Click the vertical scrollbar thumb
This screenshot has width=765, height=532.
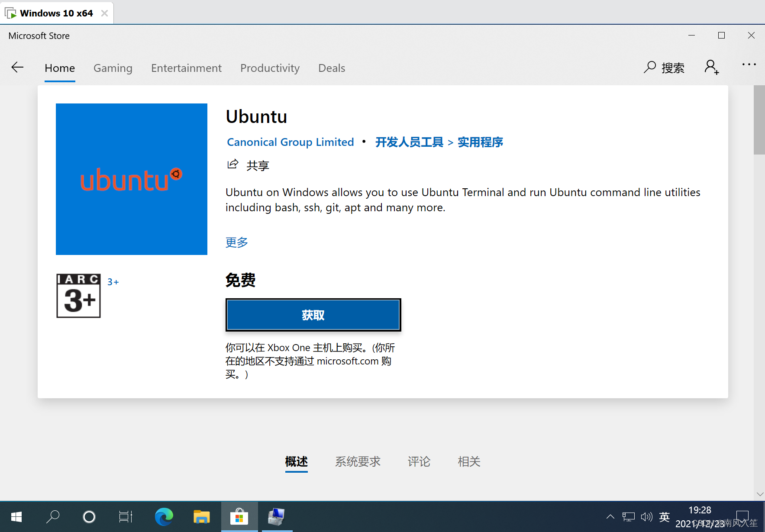tap(759, 120)
